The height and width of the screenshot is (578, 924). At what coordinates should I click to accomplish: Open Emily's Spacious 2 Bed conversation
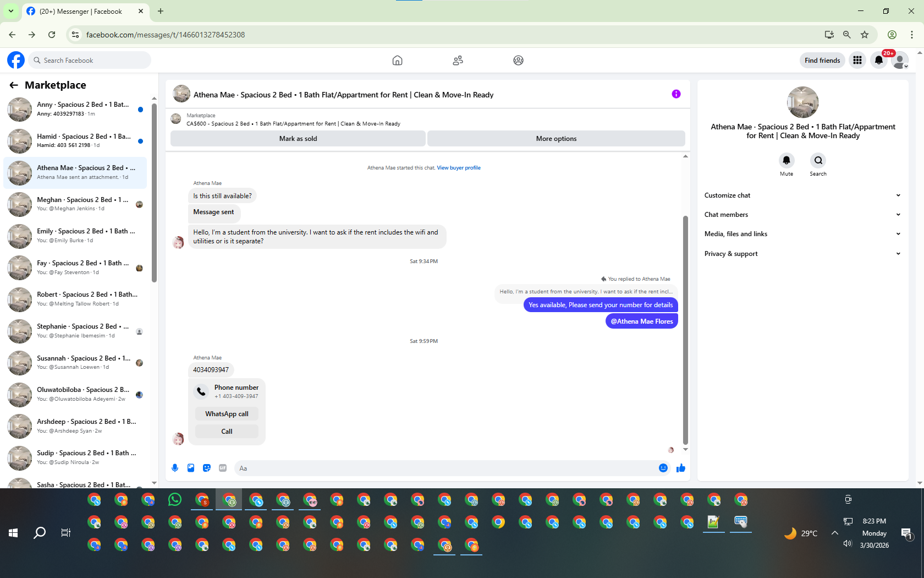pos(75,236)
